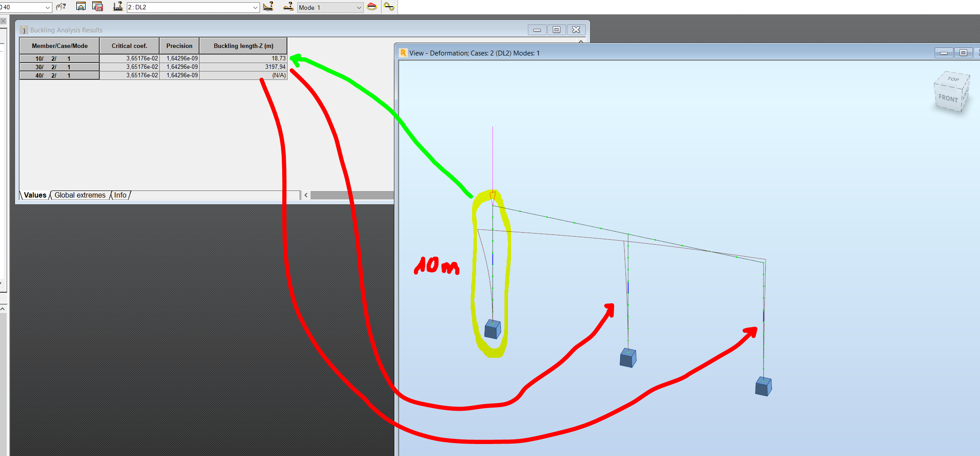Open the load case dropdown showing 2: DL2
Image resolution: width=980 pixels, height=456 pixels.
(x=254, y=7)
